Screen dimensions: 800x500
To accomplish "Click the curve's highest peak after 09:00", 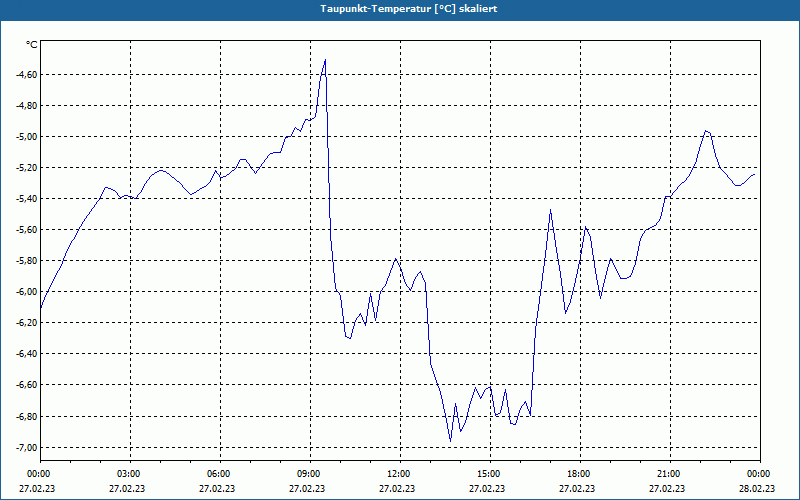I will point(325,60).
